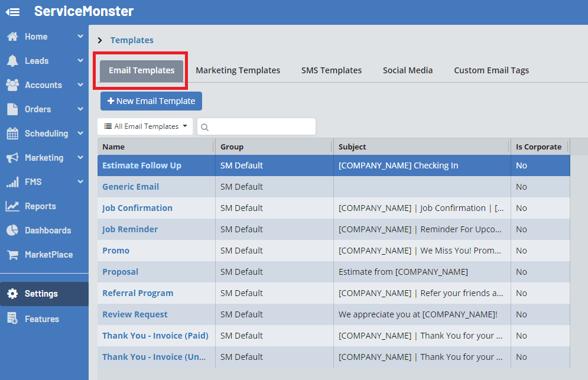Sort the table by Group column header
588x380 pixels.
pyautogui.click(x=232, y=147)
